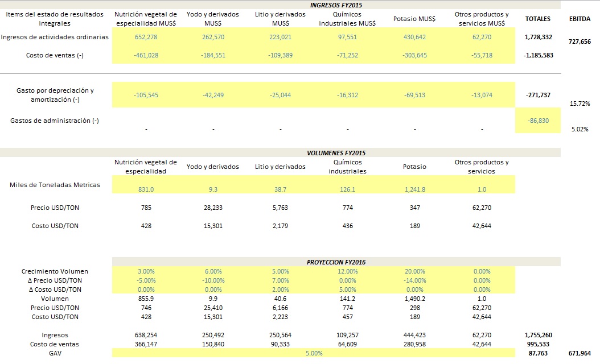Click the projected total ingresos 1,755,260

539,335
